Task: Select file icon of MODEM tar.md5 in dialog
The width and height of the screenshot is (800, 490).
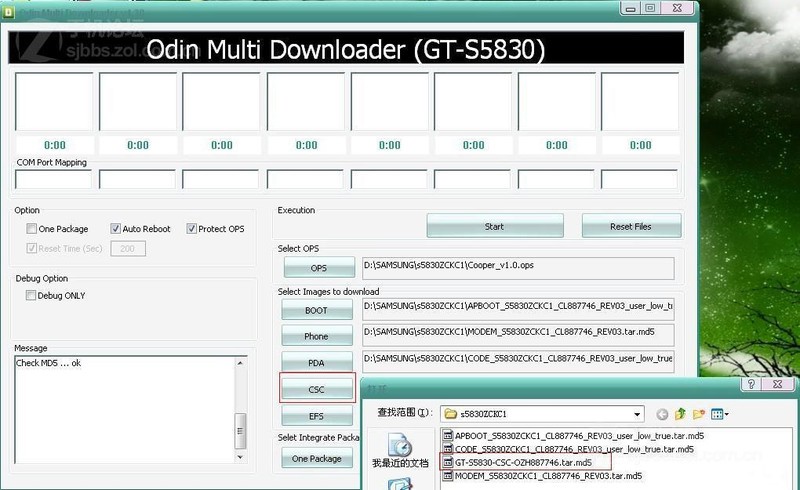Action: (447, 476)
